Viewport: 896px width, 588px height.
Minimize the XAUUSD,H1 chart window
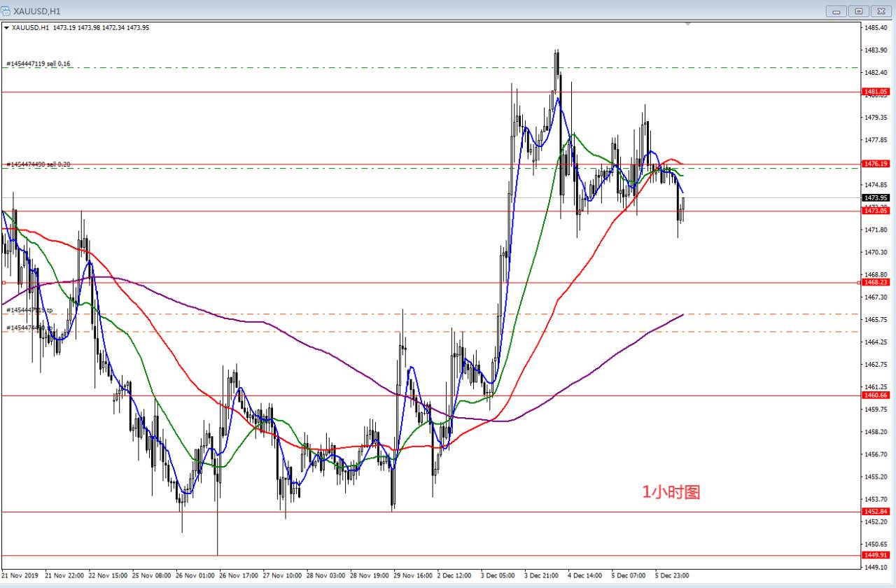(x=836, y=10)
